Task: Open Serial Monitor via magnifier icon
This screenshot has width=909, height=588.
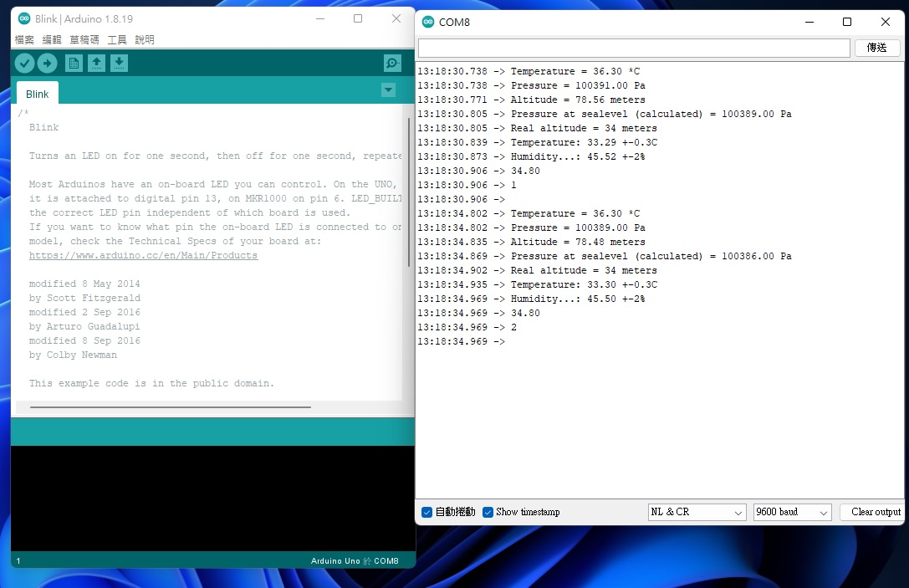Action: tap(392, 63)
